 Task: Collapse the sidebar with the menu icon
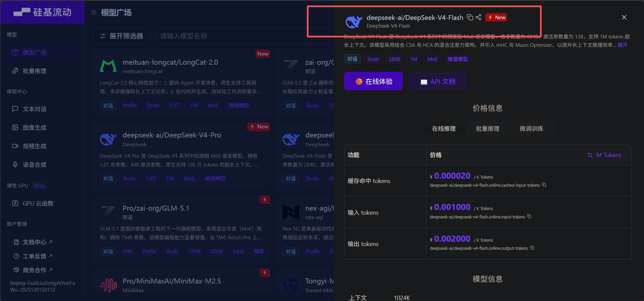(x=93, y=12)
